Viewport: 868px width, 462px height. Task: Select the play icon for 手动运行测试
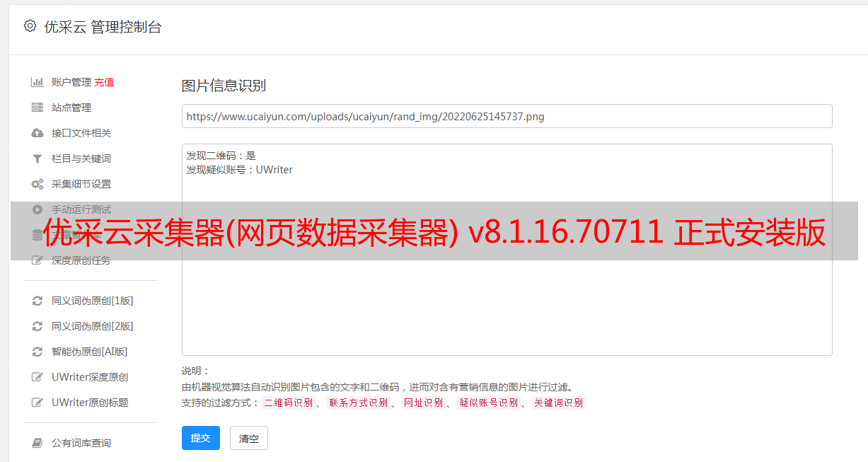(x=37, y=209)
